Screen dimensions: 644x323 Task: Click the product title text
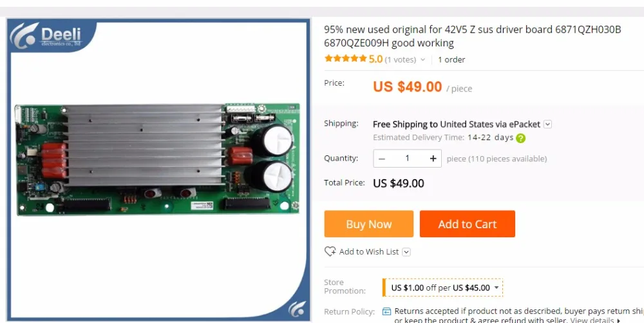pos(472,36)
